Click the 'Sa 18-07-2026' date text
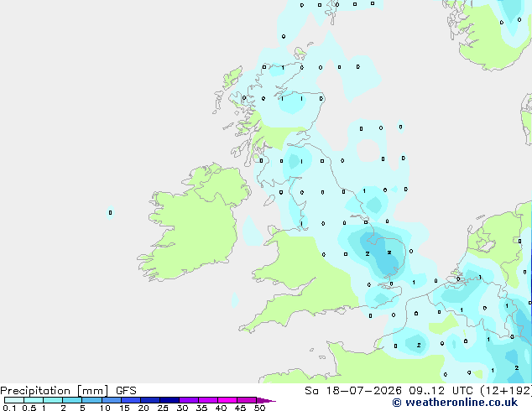 tap(353, 391)
